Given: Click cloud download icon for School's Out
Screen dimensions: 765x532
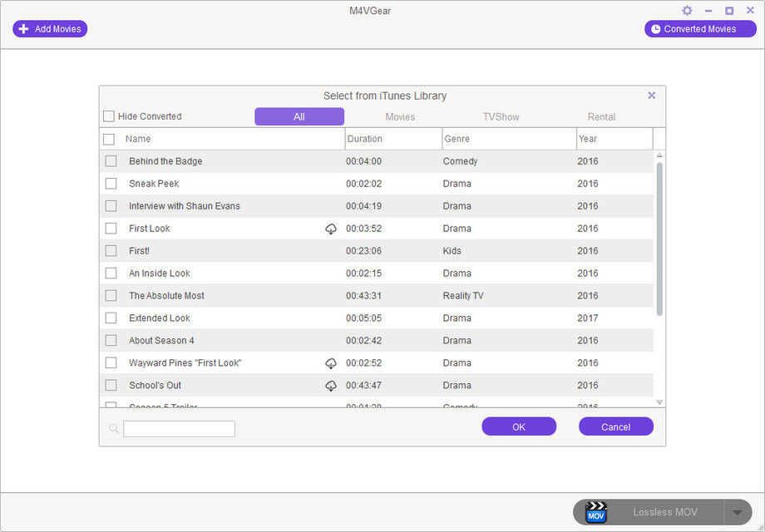Looking at the screenshot, I should pyautogui.click(x=331, y=386).
